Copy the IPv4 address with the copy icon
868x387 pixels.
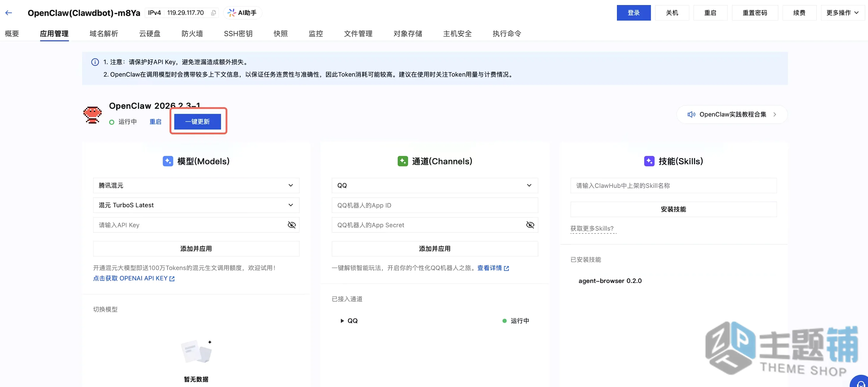coord(213,13)
